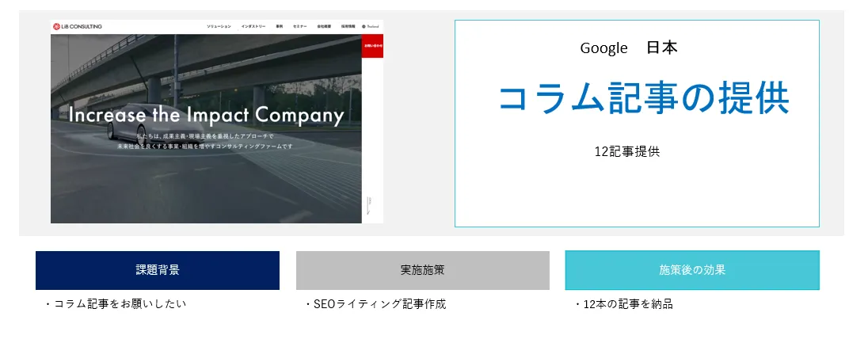The width and height of the screenshot is (868, 362).
Task: Click the SEOライティング記事作成 bullet text
Action: pos(375,304)
